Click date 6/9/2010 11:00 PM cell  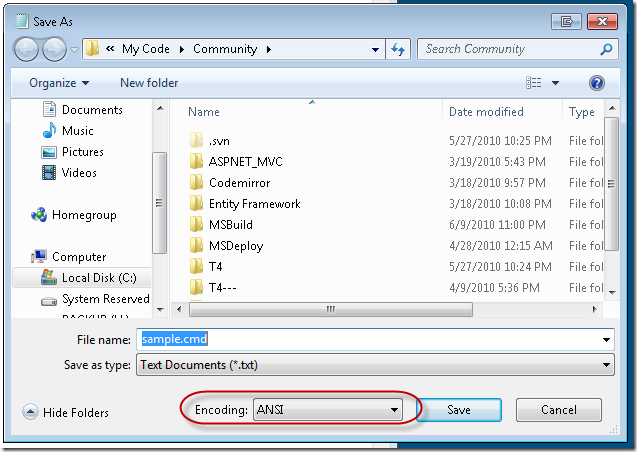[497, 225]
